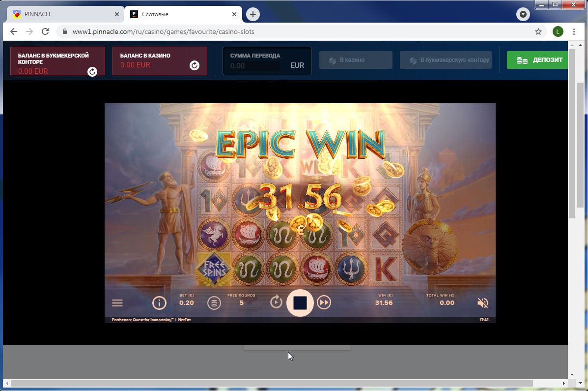Stop the spin with the square button
The image size is (588, 391).
[x=300, y=303]
